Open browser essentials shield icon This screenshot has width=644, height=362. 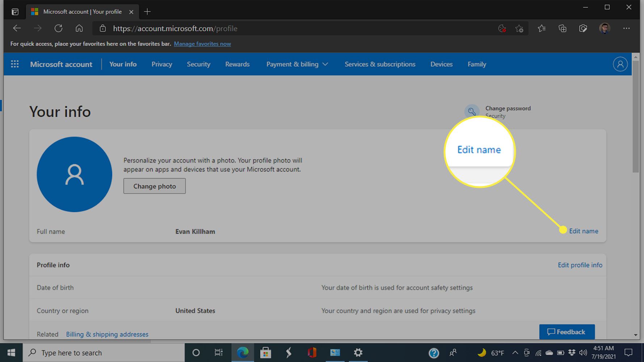(583, 28)
